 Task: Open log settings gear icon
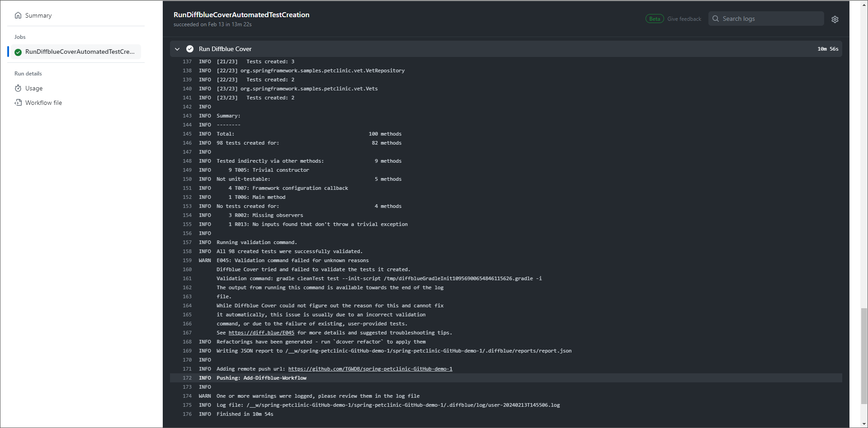pos(835,19)
